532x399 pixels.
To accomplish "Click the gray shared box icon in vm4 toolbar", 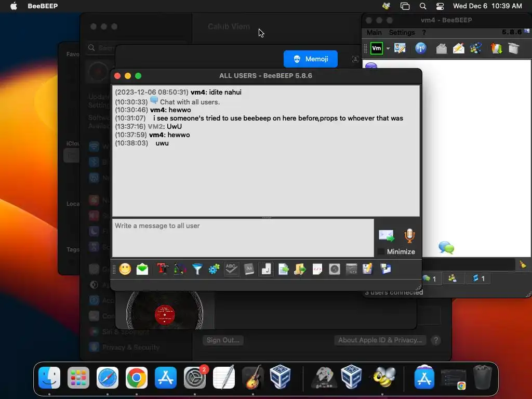I will tap(514, 48).
